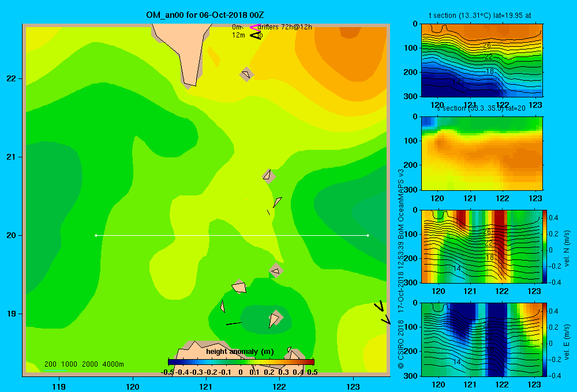The image size is (577, 392).
Task: Click latitude label '19' on main map axis
Action: [12, 314]
